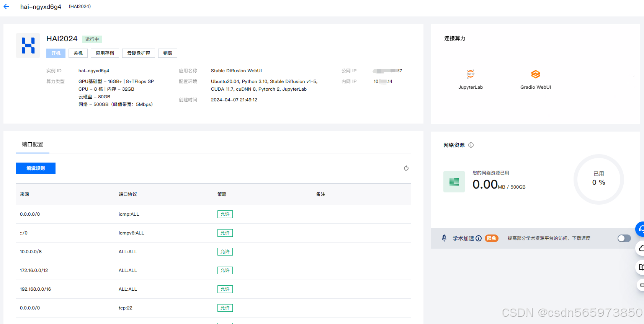This screenshot has width=644, height=324.
Task: Refresh the port rules list
Action: click(x=406, y=168)
